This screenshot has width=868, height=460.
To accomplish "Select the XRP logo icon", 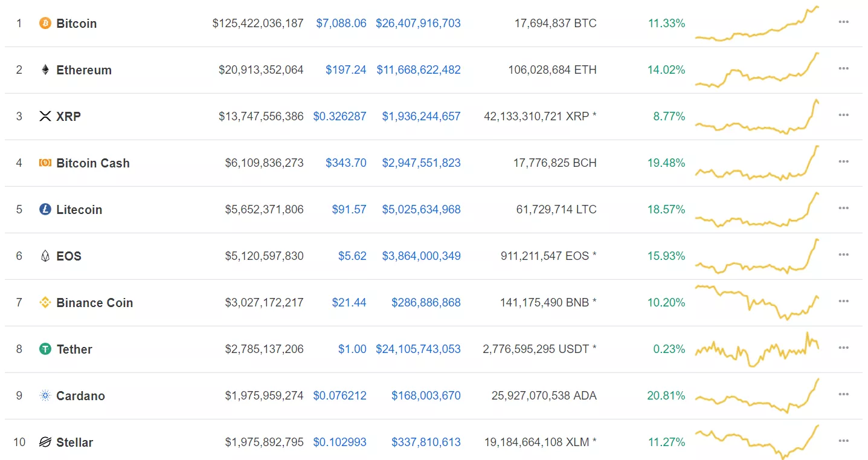I will tap(45, 116).
